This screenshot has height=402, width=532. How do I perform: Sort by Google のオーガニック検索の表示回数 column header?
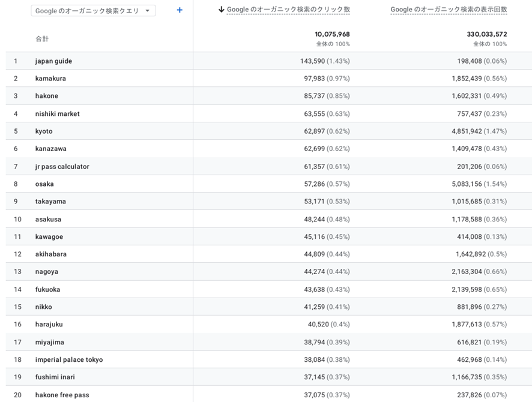pos(449,10)
